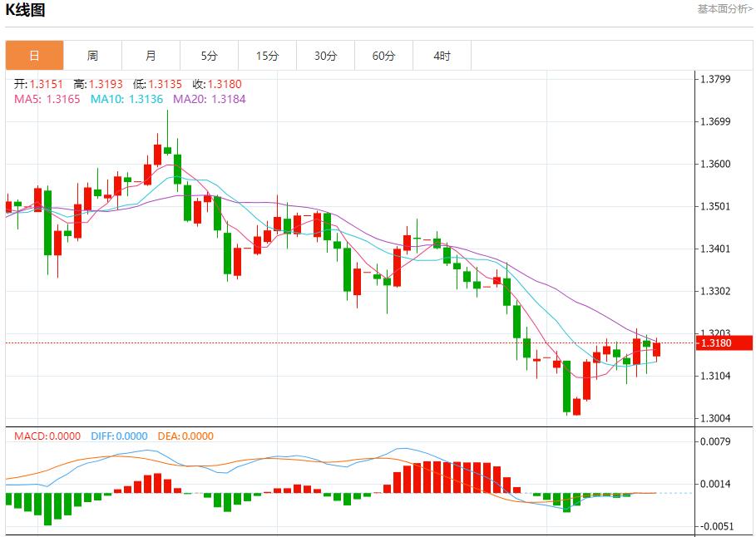
Task: Click the K线图 heading
Action: (26, 10)
